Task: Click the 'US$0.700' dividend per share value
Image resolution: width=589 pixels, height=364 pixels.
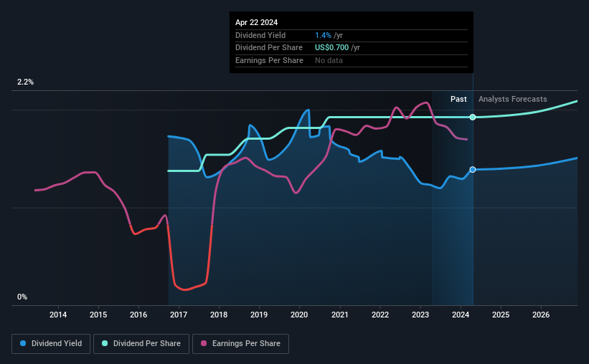Action: [x=331, y=48]
